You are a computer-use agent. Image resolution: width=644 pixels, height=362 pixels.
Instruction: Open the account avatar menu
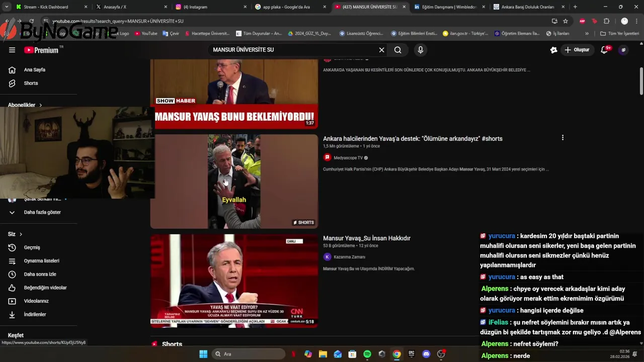623,50
